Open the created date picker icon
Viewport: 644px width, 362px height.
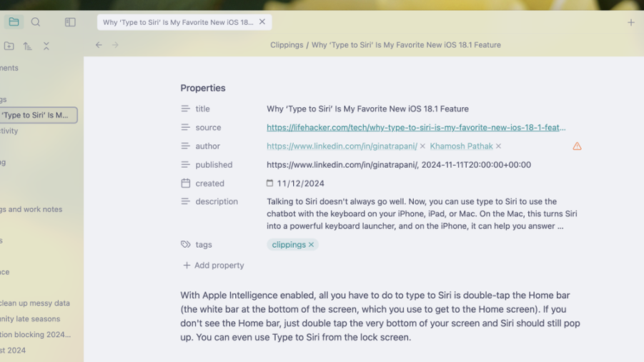(270, 183)
